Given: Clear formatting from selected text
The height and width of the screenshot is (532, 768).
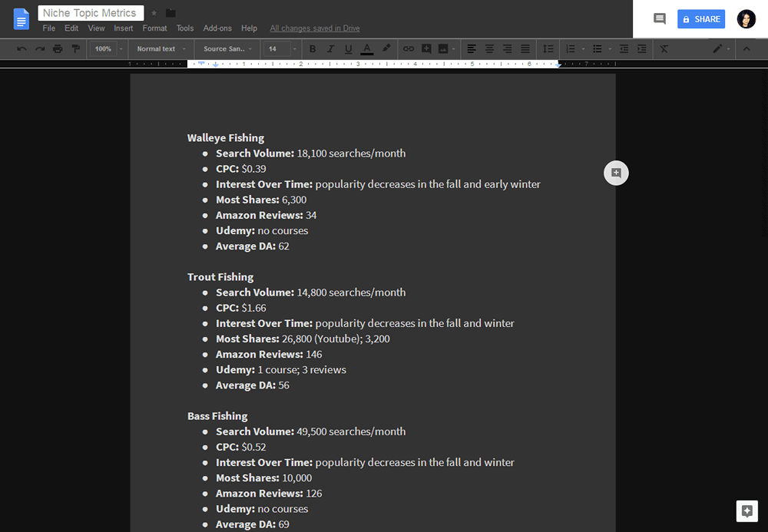Looking at the screenshot, I should click(664, 49).
